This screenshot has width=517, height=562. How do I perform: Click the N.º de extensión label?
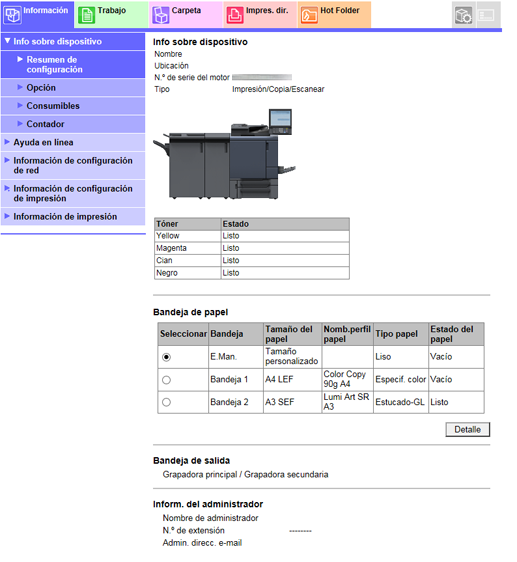[194, 530]
